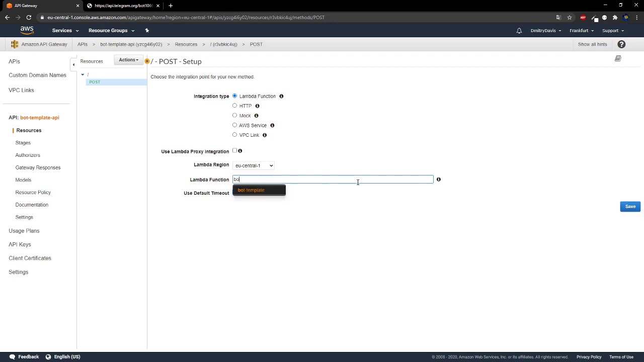Choose bot-template from autocomplete suggestions
The image size is (644, 362).
tap(259, 190)
